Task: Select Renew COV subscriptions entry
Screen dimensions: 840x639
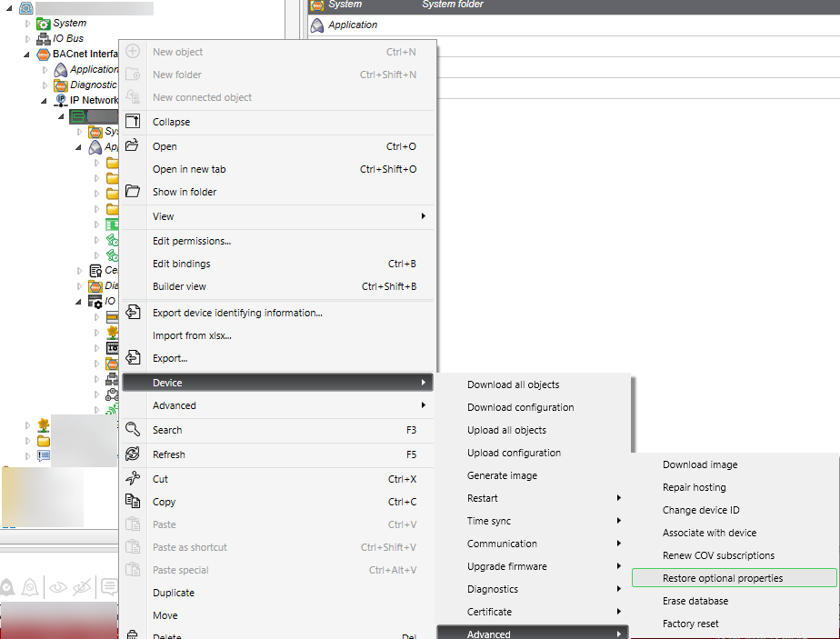Action: [734, 555]
